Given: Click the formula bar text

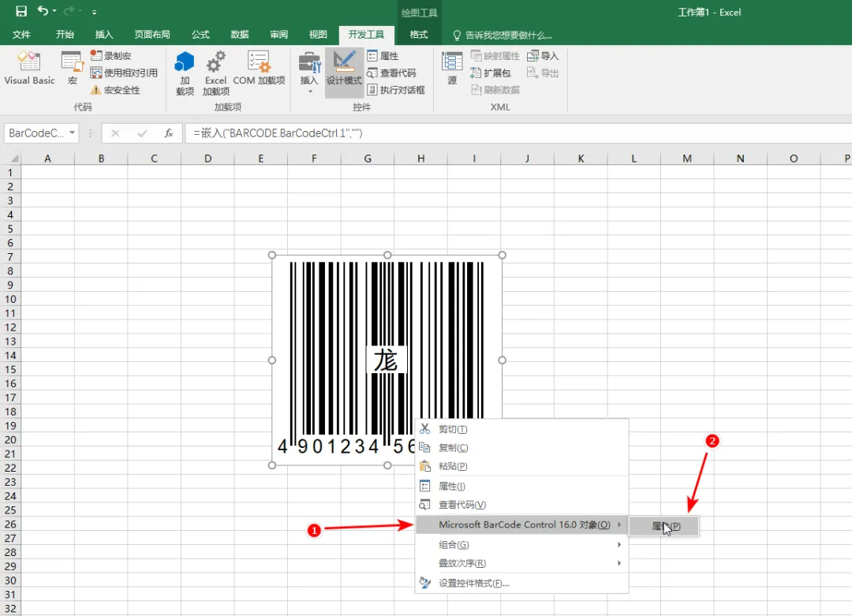Looking at the screenshot, I should [278, 133].
